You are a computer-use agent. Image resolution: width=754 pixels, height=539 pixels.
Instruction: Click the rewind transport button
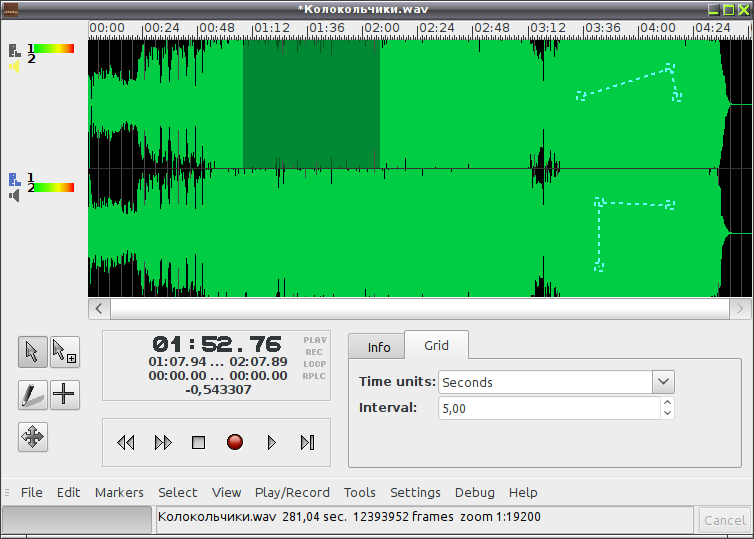(x=126, y=442)
